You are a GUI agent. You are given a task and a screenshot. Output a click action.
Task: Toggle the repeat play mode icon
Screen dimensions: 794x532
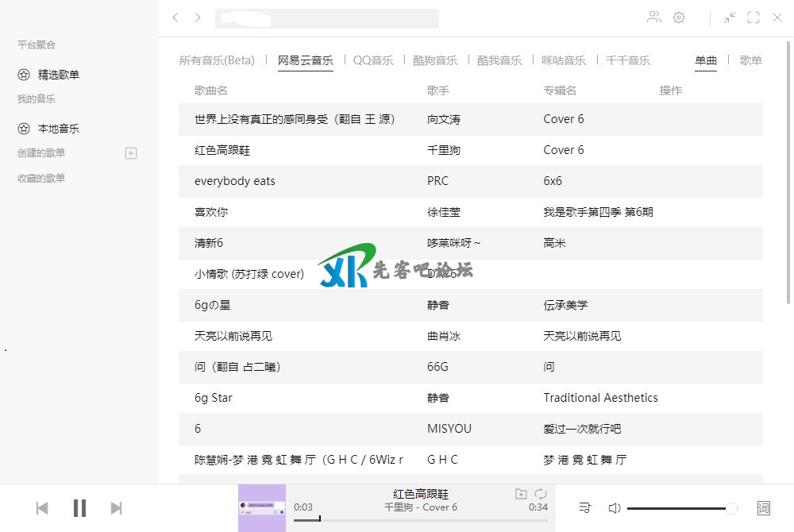pos(541,494)
